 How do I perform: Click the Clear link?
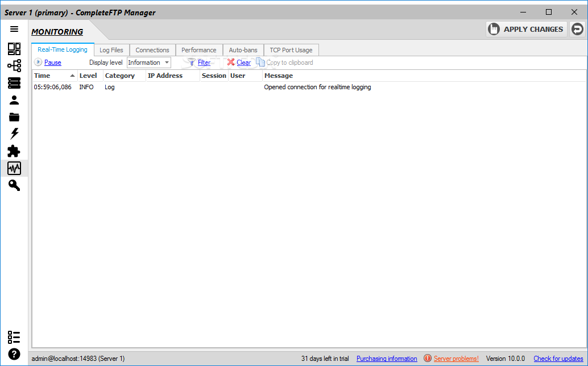coord(244,63)
